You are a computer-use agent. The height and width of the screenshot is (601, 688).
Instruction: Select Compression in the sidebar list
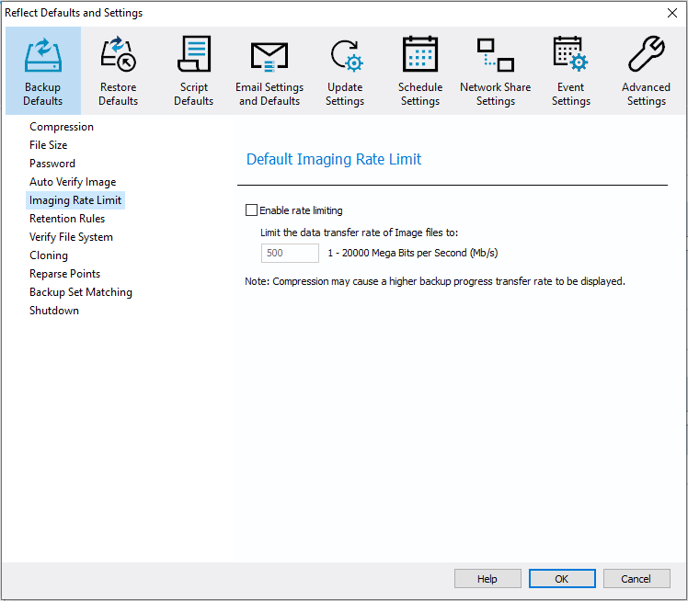[61, 127]
